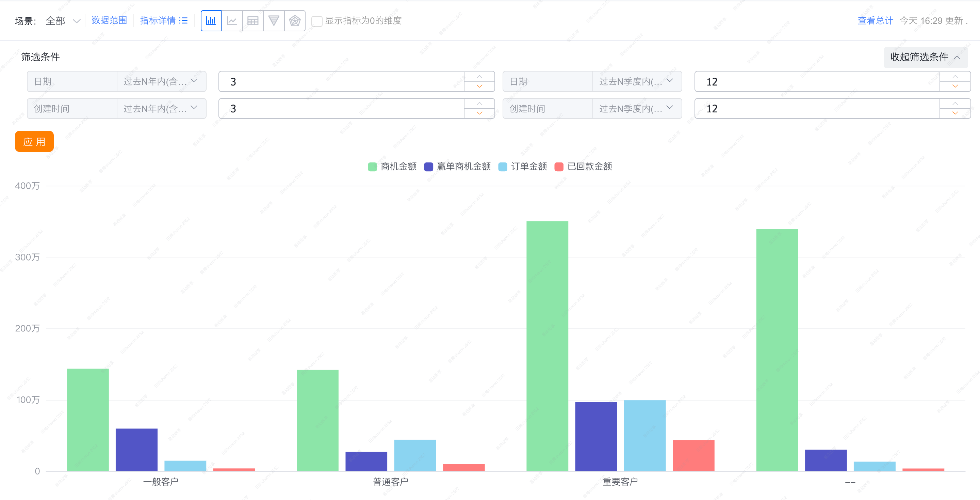The height and width of the screenshot is (500, 980).
Task: Open 指标详情 list icon
Action: (183, 20)
